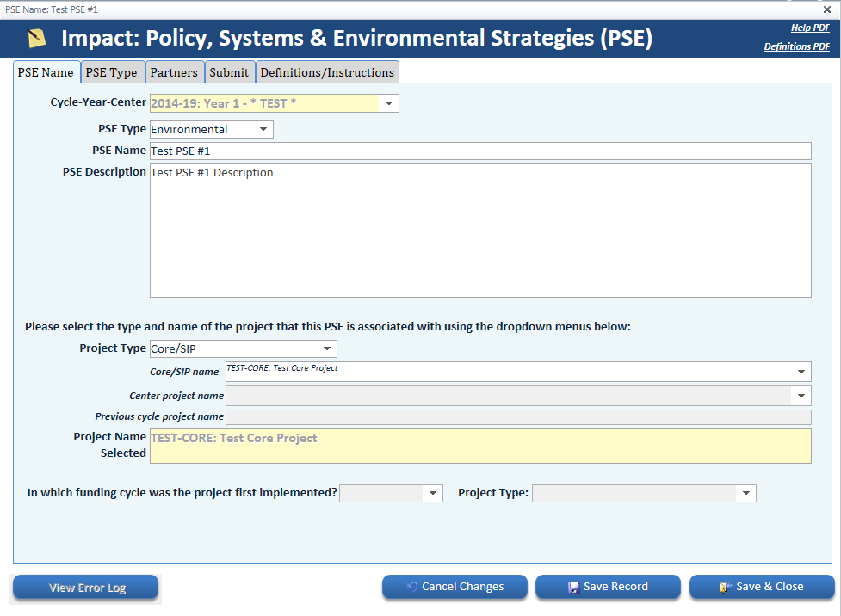
Task: Switch to the Partners tab
Action: click(174, 72)
